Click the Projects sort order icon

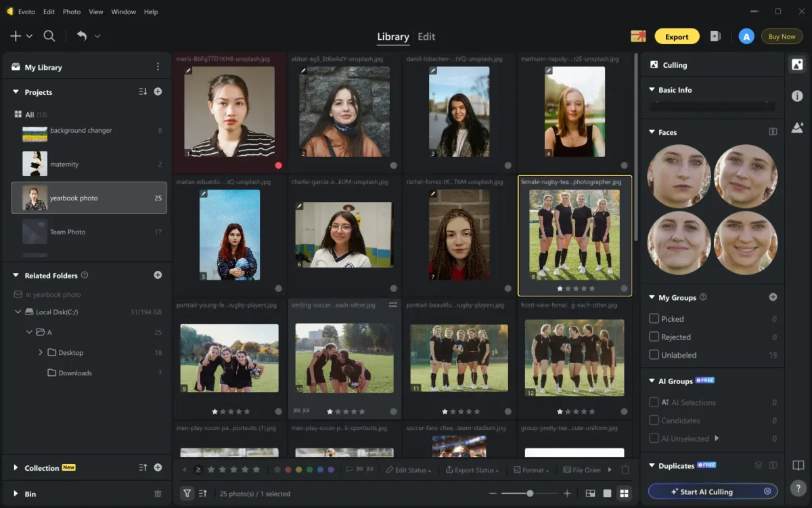click(143, 91)
